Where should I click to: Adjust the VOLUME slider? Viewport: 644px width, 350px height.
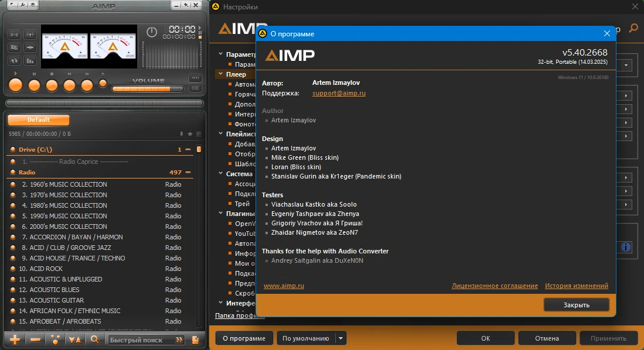[x=148, y=88]
